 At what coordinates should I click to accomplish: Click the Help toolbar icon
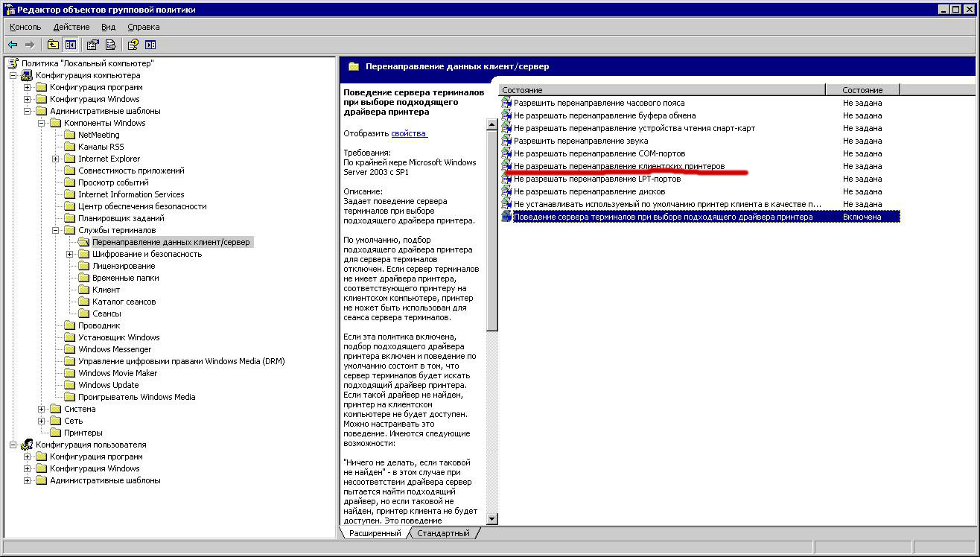(x=133, y=45)
